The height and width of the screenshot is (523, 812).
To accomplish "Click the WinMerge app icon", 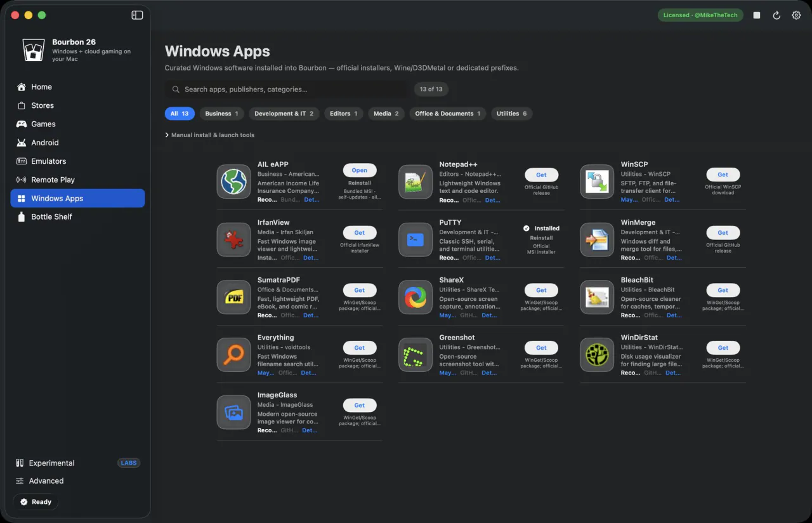I will (x=597, y=239).
